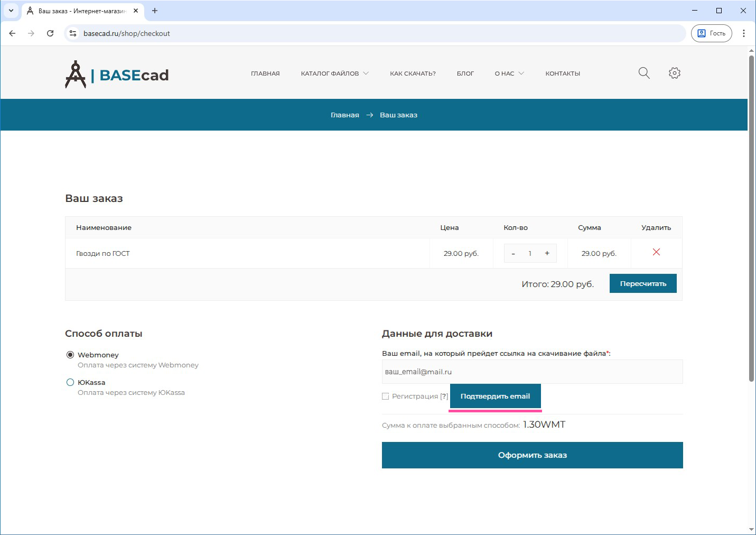
Task: Select the Webmoney payment option
Action: pyautogui.click(x=70, y=355)
